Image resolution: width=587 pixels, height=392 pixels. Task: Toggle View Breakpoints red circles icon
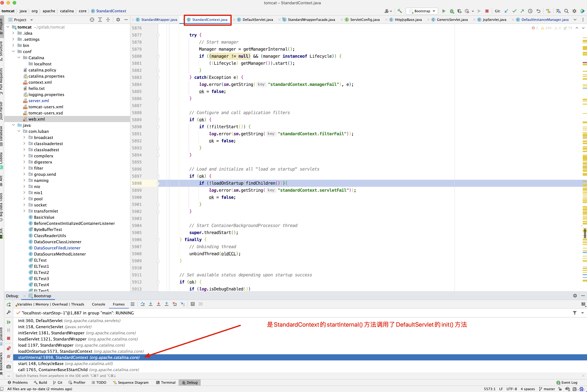8,348
